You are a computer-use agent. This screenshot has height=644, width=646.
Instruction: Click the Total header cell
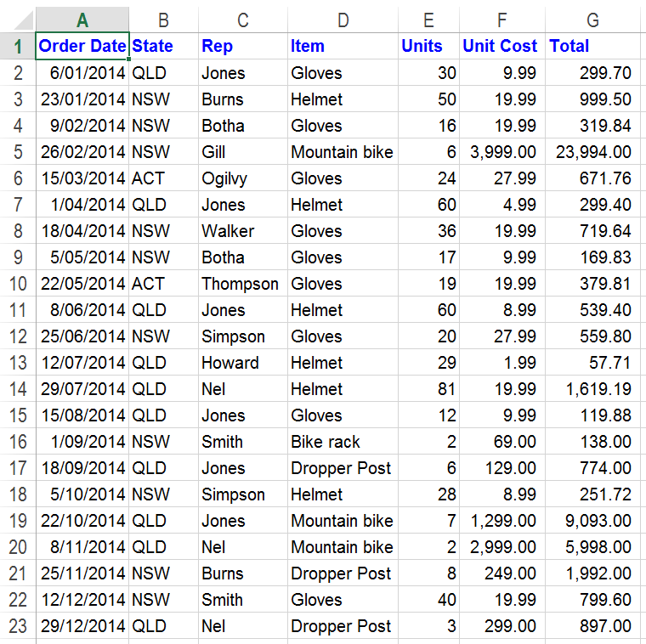[x=592, y=46]
